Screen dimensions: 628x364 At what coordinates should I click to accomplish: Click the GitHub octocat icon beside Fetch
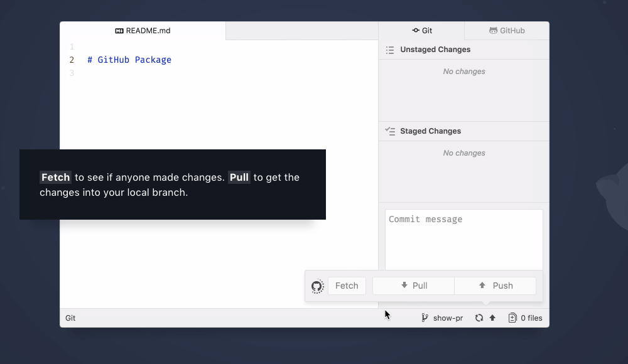tap(317, 286)
